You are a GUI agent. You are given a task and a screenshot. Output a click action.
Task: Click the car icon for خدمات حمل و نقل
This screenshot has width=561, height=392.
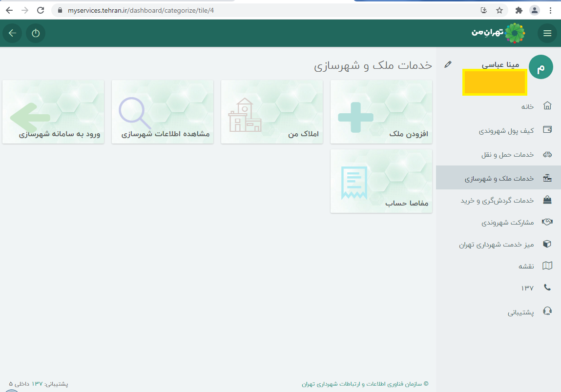click(547, 154)
